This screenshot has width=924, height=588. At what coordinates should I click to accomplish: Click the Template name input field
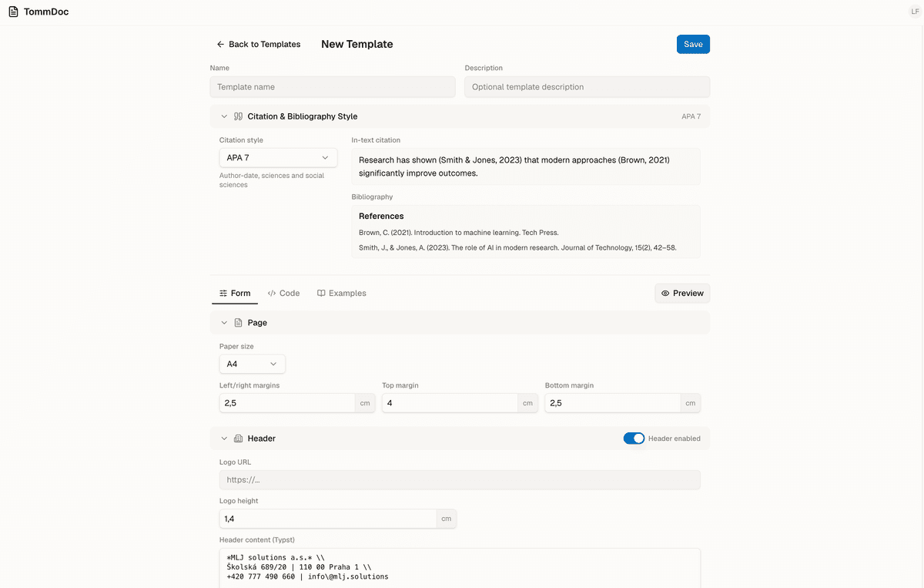pyautogui.click(x=333, y=87)
